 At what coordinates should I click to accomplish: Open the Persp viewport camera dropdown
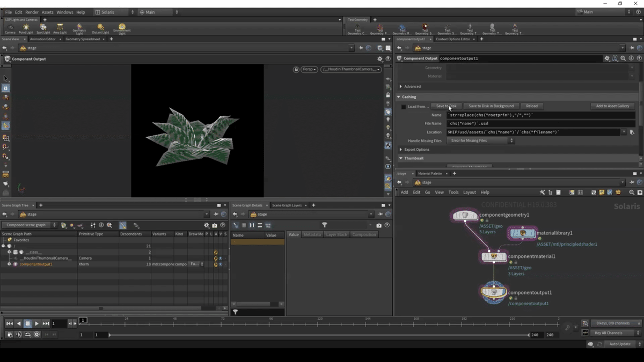[309, 70]
